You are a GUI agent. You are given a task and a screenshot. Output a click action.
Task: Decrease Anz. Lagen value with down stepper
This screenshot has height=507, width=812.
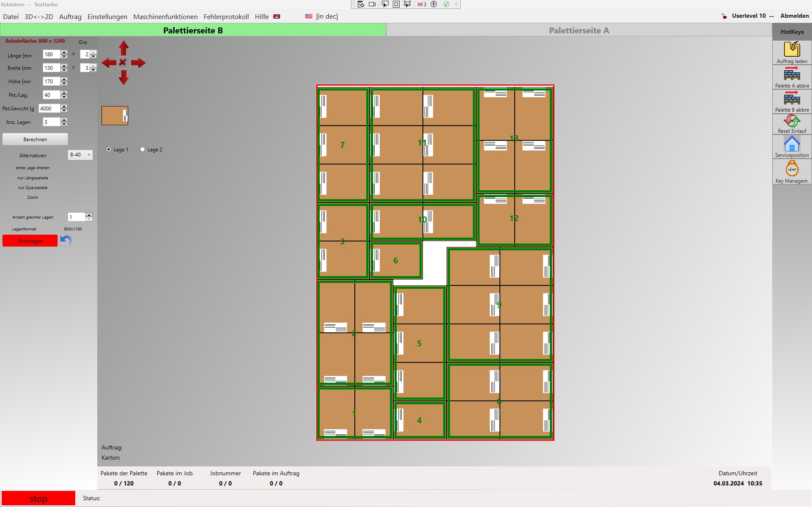click(x=64, y=124)
